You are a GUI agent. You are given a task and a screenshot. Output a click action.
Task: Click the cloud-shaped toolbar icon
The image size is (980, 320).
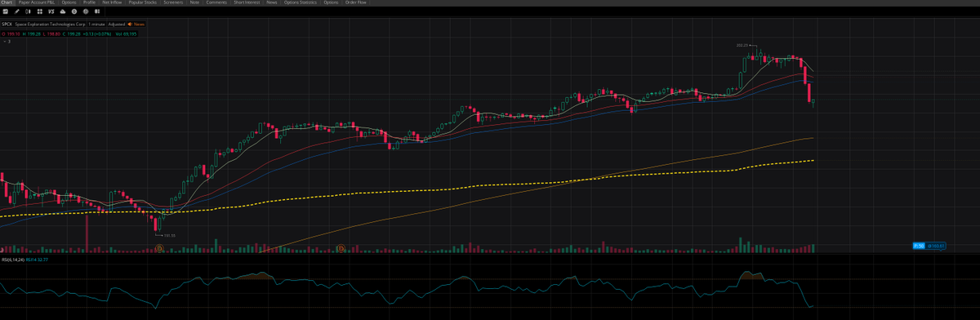(63, 12)
